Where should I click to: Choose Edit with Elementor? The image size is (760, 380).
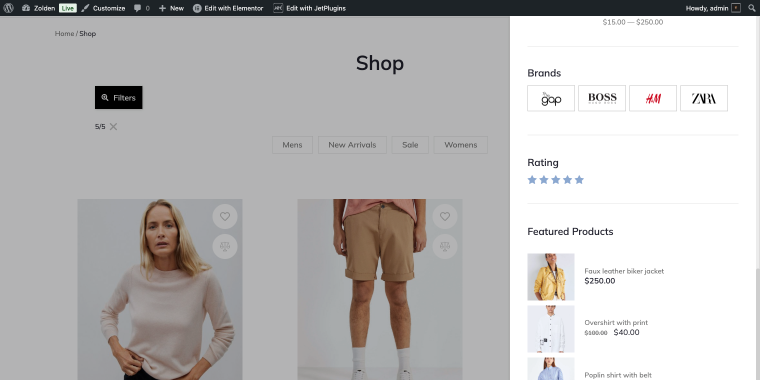click(x=228, y=8)
